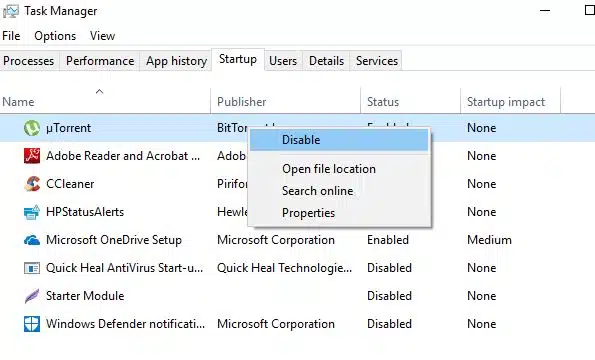Image resolution: width=595 pixels, height=360 pixels.
Task: Click the Medium startup impact value
Action: (490, 240)
